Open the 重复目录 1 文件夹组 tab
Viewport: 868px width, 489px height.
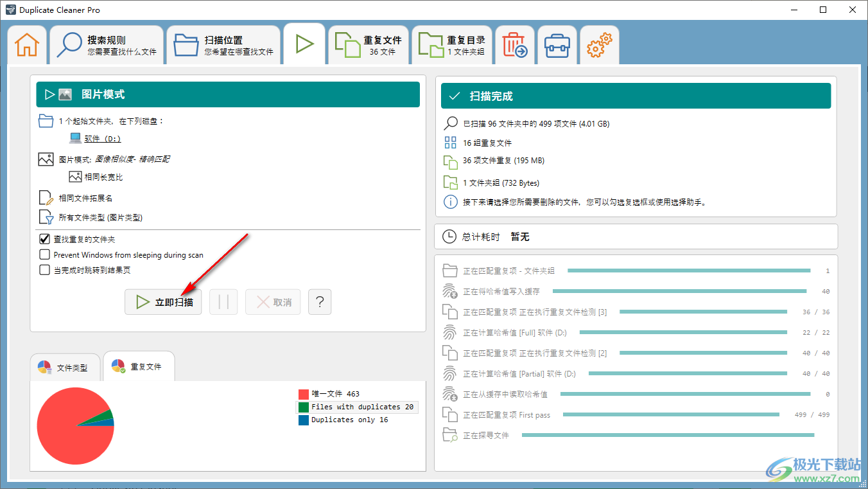click(452, 45)
